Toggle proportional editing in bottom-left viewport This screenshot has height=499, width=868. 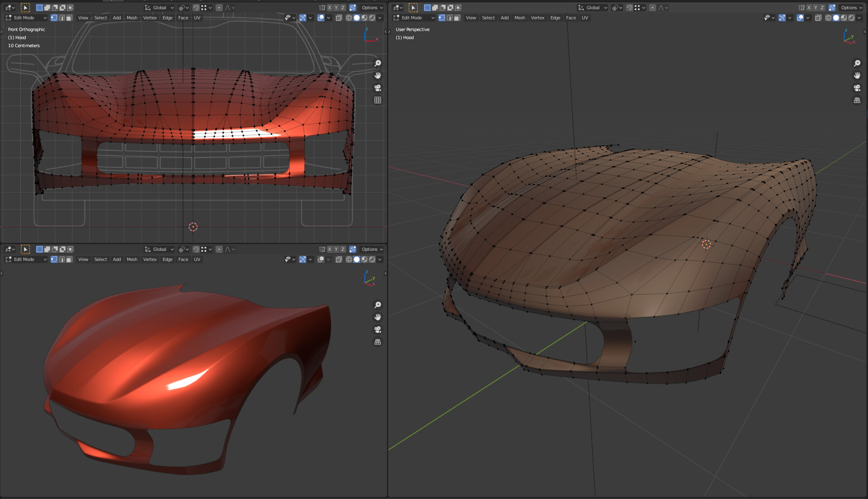[219, 249]
